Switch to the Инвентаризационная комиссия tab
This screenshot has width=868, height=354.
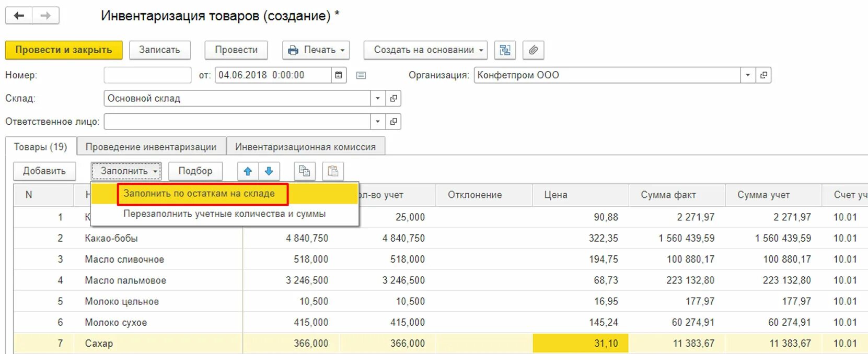(305, 147)
